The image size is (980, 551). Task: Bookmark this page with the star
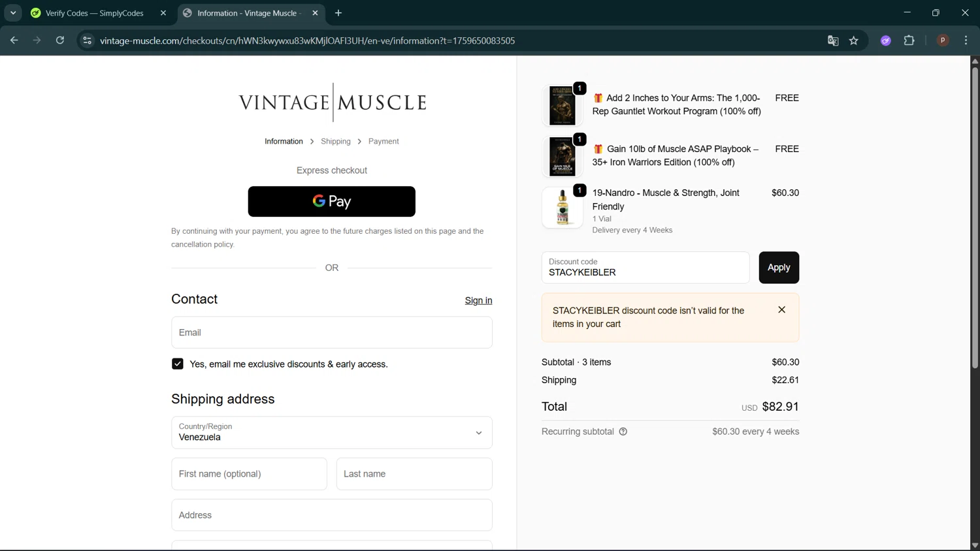click(x=854, y=40)
